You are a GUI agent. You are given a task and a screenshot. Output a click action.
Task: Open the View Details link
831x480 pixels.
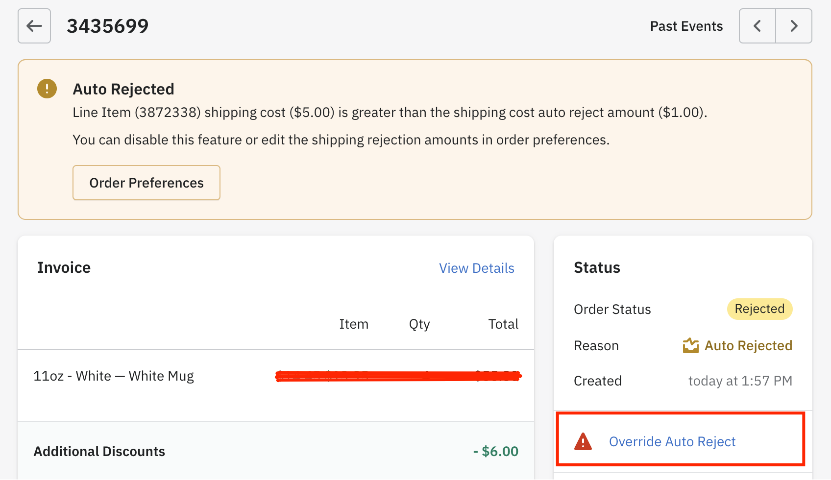[476, 268]
